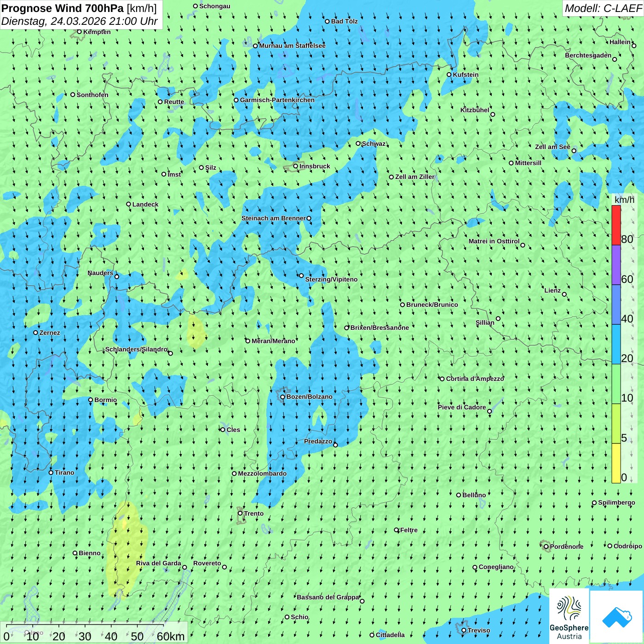Click the Kempten location dot
Image resolution: width=644 pixels, height=644 pixels.
click(x=80, y=32)
